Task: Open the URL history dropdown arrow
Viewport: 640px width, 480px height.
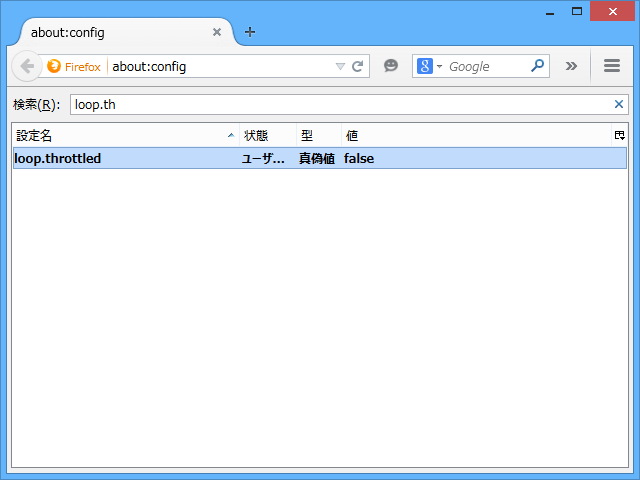Action: [340, 66]
